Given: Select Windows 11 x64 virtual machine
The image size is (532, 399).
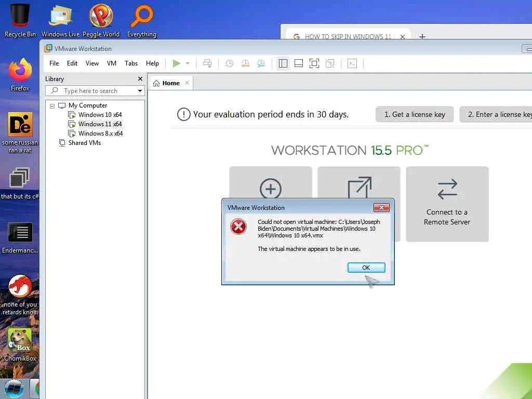Looking at the screenshot, I should click(100, 124).
